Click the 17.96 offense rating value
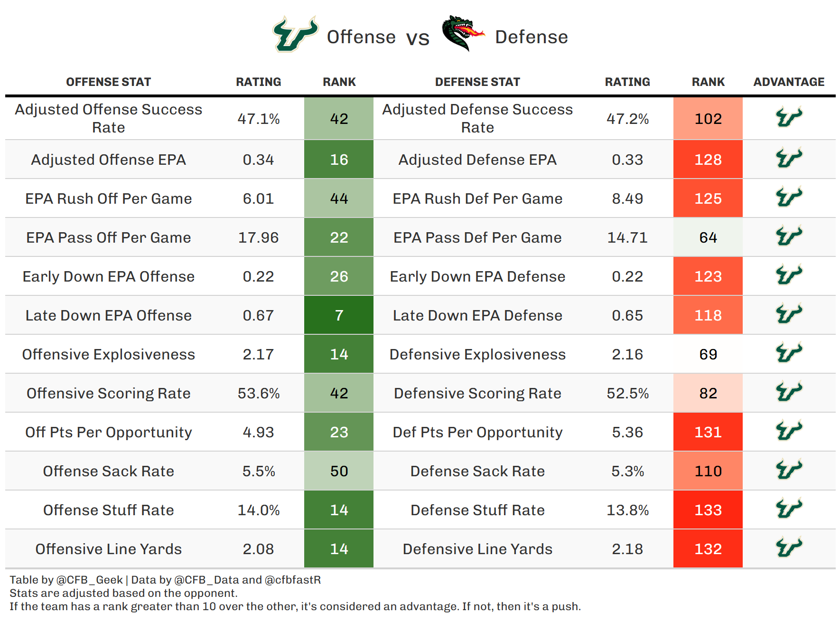This screenshot has height=623, width=840. (x=258, y=237)
